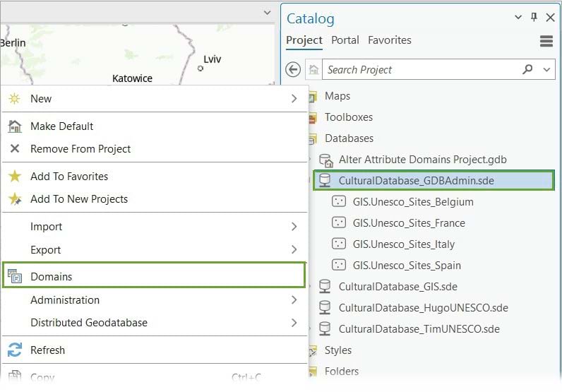Open Catalog pane options dropdown arrow
Image resolution: width=562 pixels, height=392 pixels.
(518, 17)
